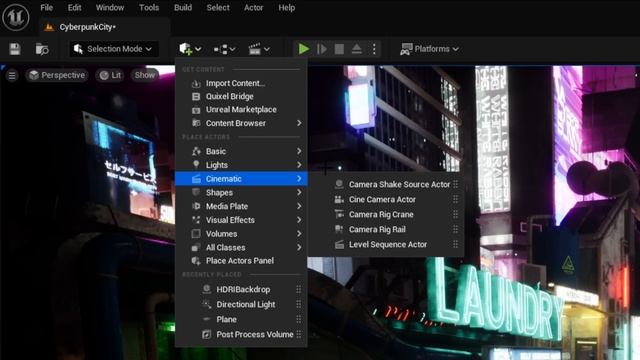
Task: Choose Import Content... from the menu
Action: [241, 83]
